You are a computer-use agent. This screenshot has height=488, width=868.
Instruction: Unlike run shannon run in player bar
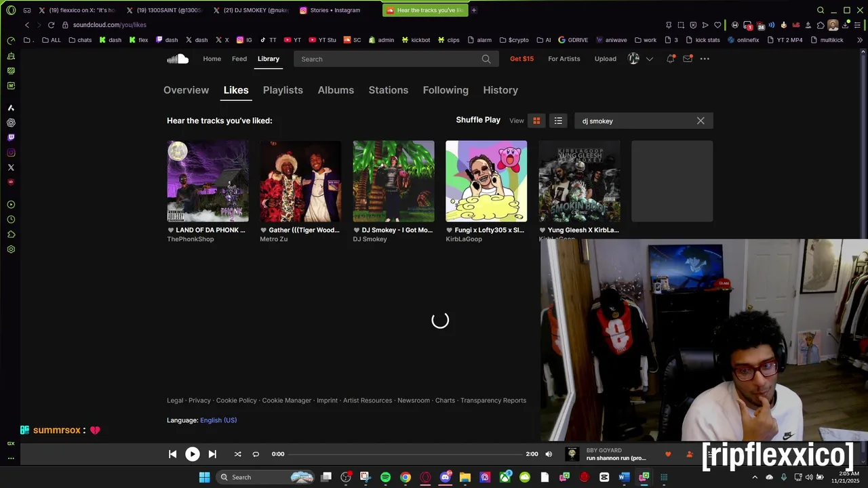point(668,454)
